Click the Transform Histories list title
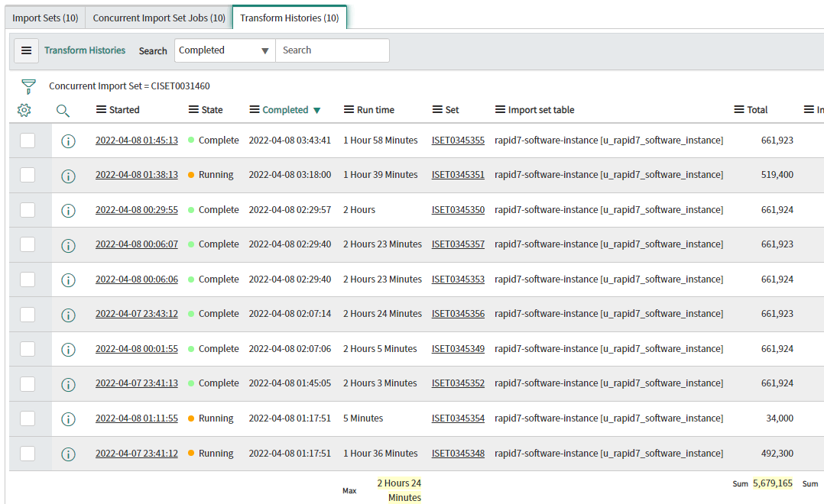This screenshot has width=824, height=504. coord(85,50)
